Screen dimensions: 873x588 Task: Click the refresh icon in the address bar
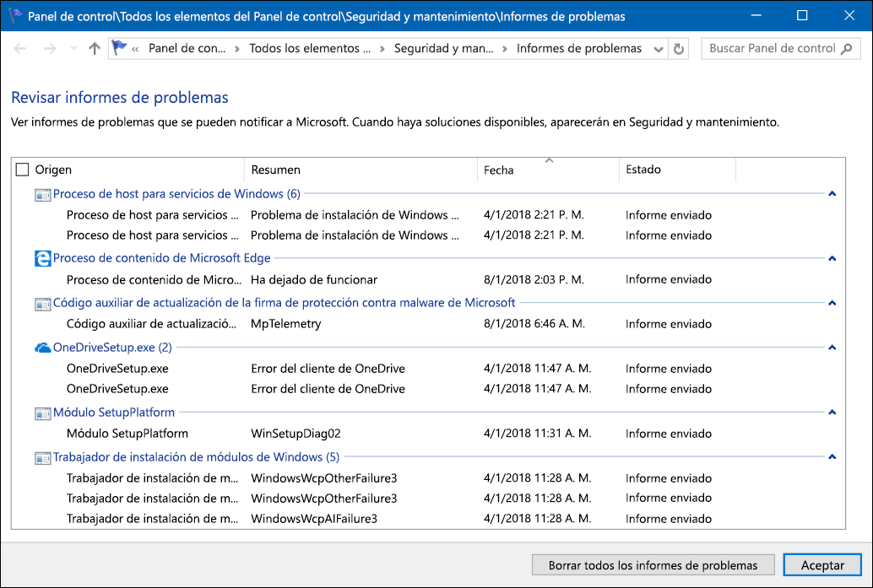click(679, 48)
